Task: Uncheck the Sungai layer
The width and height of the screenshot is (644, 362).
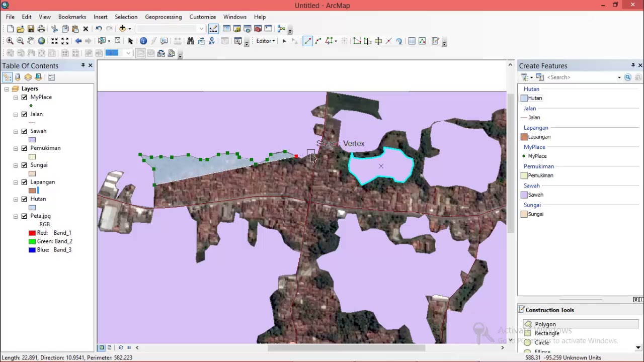Action: tap(24, 165)
